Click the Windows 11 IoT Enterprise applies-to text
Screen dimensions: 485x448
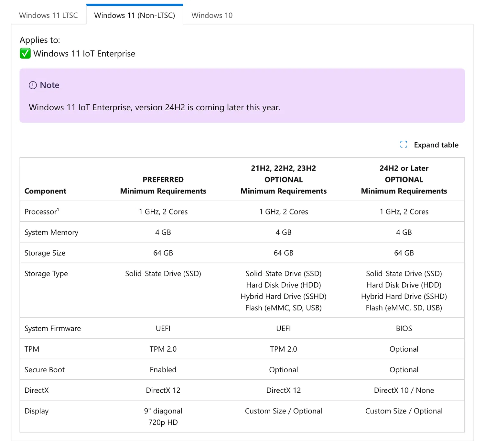84,54
